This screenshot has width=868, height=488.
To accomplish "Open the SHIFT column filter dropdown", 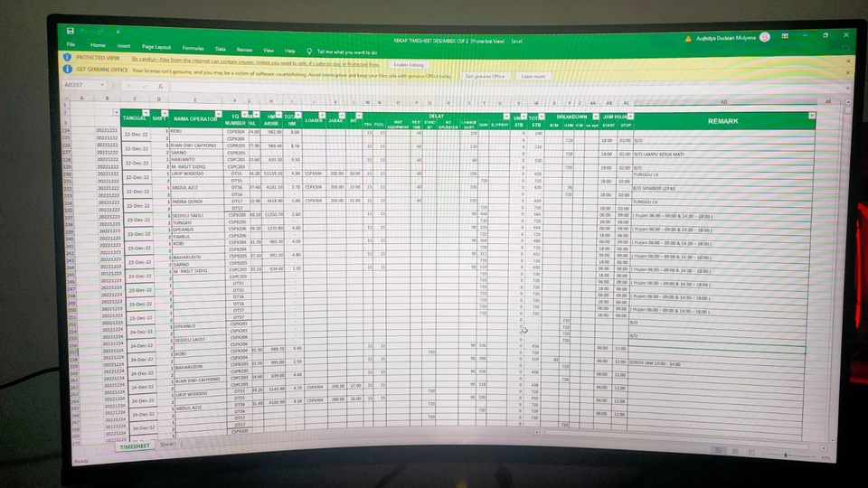I will click(x=165, y=114).
